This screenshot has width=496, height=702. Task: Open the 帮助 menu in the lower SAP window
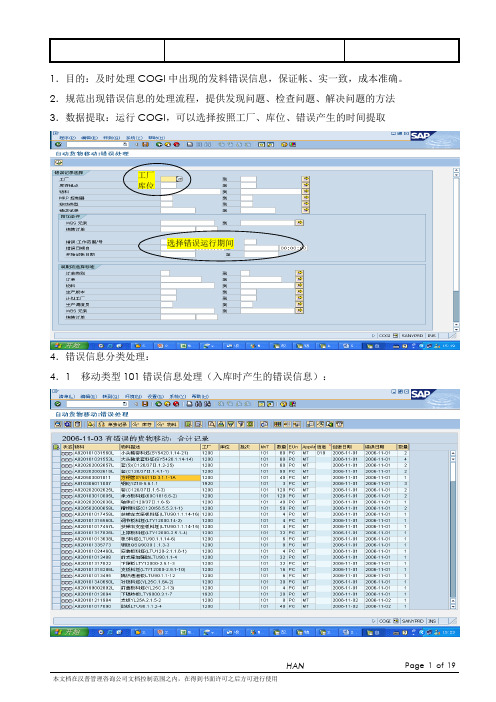tap(198, 396)
